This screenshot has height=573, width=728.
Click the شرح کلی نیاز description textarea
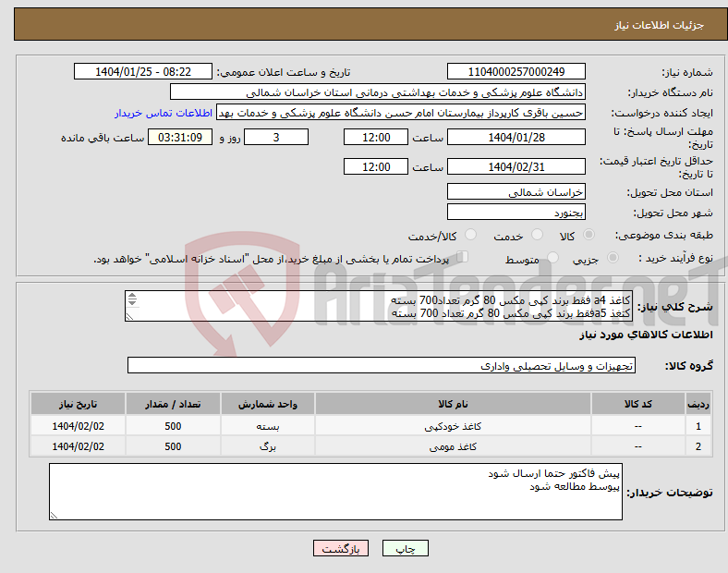[379, 306]
